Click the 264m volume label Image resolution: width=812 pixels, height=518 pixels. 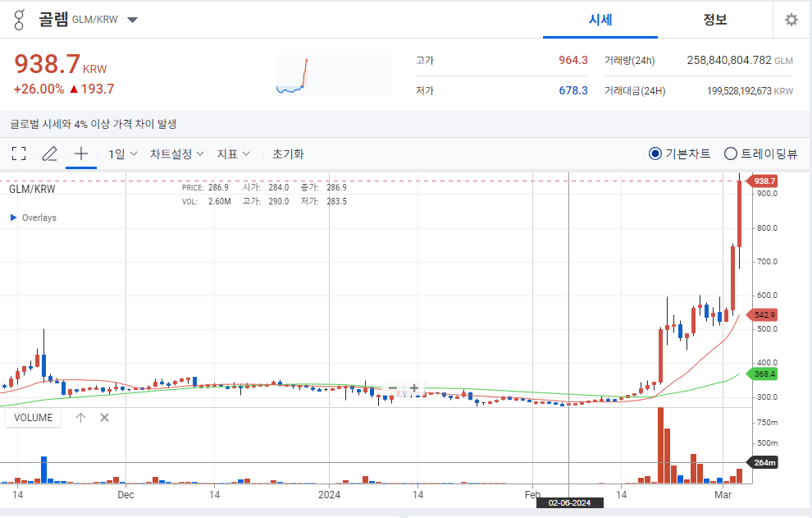[764, 462]
